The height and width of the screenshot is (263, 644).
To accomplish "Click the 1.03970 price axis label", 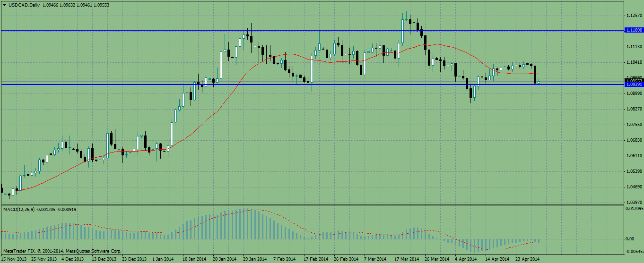I will click(634, 202).
